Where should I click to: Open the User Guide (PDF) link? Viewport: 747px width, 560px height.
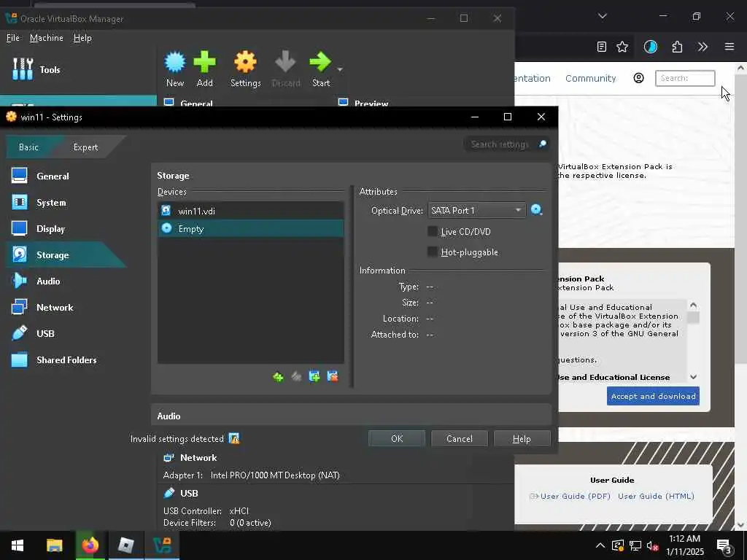tap(575, 496)
